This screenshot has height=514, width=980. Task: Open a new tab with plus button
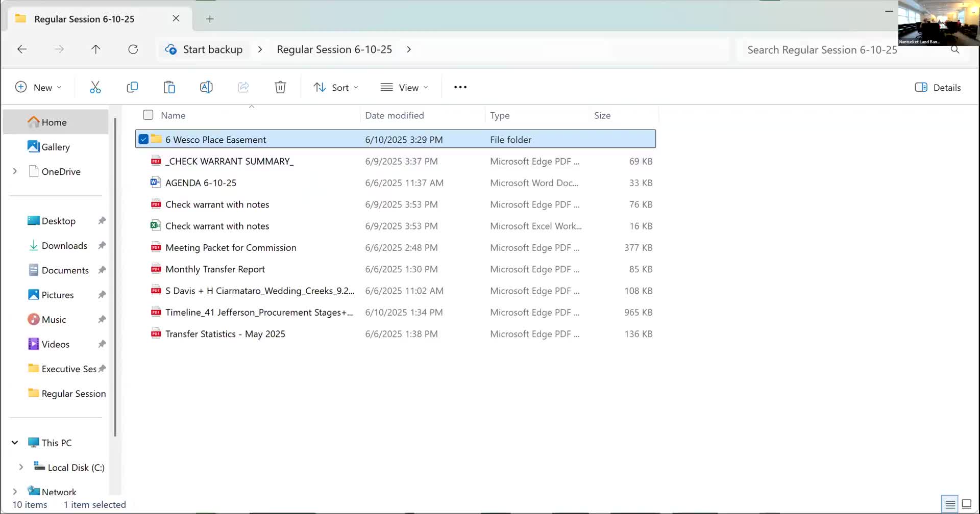pos(210,19)
